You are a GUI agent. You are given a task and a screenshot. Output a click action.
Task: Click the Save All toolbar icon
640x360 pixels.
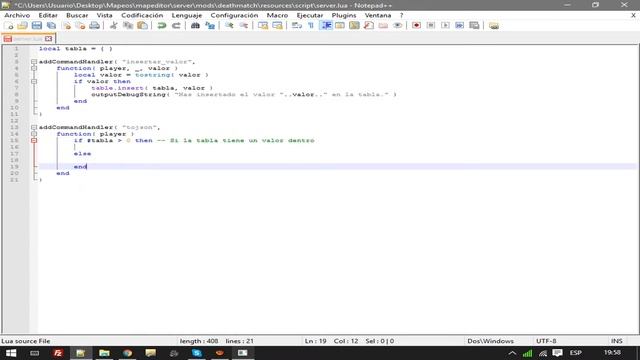(51, 26)
